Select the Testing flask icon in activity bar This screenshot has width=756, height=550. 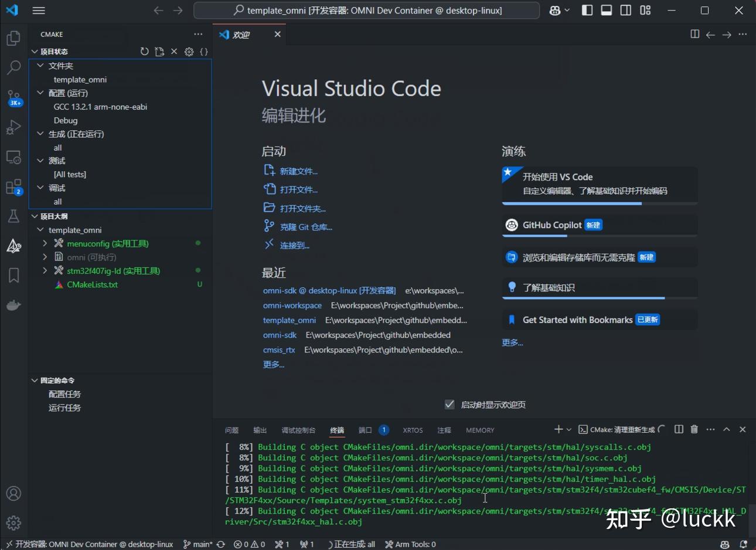click(13, 216)
